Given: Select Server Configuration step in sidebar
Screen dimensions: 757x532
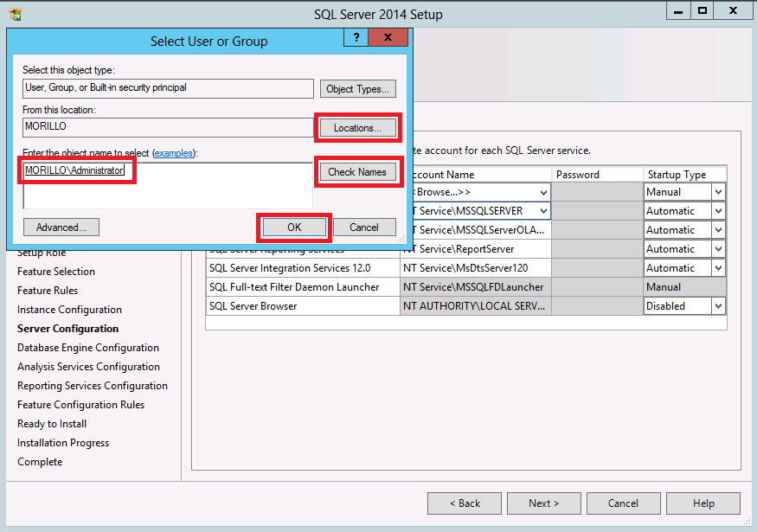Looking at the screenshot, I should (x=67, y=329).
